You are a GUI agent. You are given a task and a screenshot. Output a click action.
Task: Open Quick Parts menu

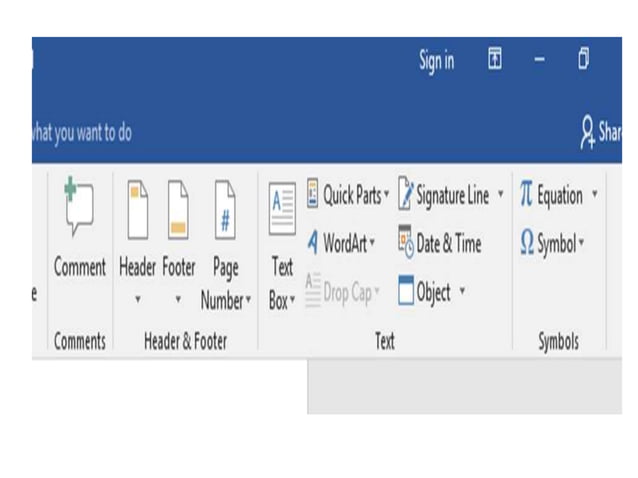pos(348,194)
